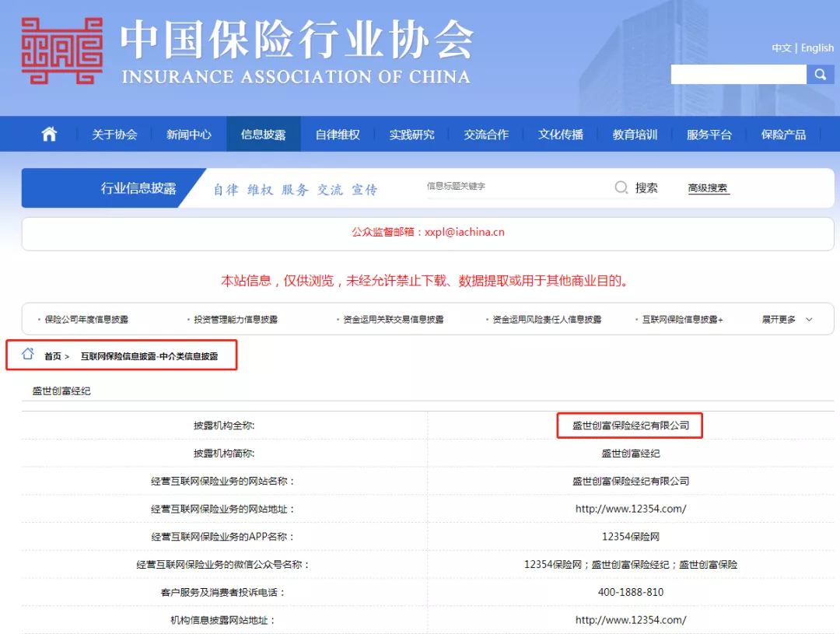Click 互联网保险信息披露-中介类信息披露 breadcrumb
Screen dimensions: 840x634
(x=149, y=356)
